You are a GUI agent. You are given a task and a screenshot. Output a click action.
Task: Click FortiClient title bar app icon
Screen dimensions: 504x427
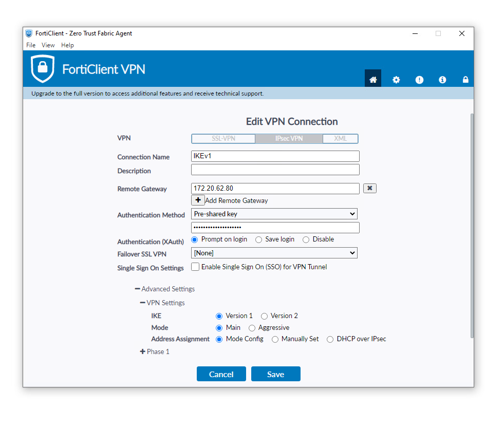coord(29,33)
